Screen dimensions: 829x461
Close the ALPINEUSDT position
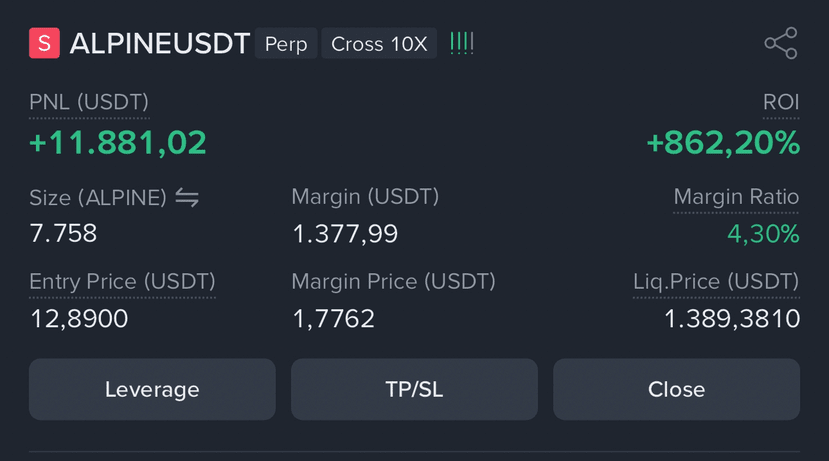(676, 390)
